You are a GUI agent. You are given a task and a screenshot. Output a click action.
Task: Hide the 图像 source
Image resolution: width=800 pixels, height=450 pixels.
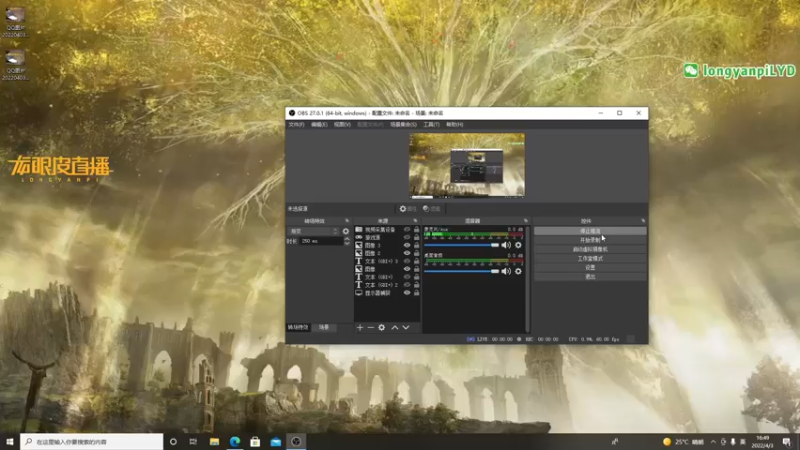click(x=407, y=269)
